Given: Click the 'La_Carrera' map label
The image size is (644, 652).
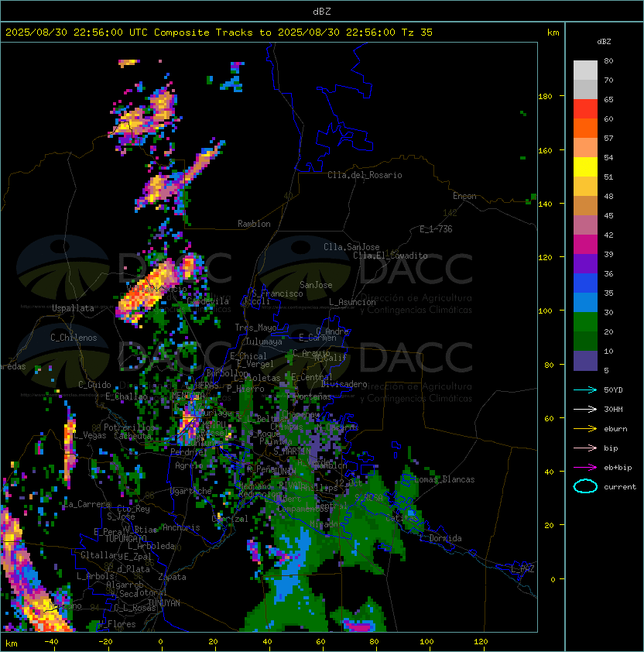Looking at the screenshot, I should (x=87, y=504).
